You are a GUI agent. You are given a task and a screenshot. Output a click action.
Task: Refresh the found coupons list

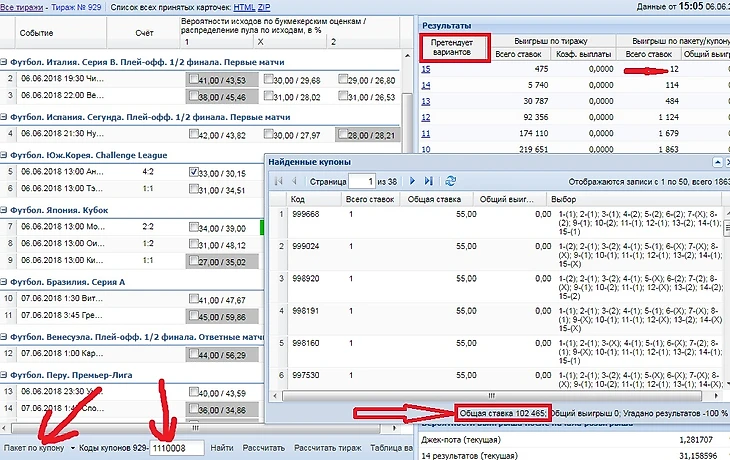click(x=450, y=181)
